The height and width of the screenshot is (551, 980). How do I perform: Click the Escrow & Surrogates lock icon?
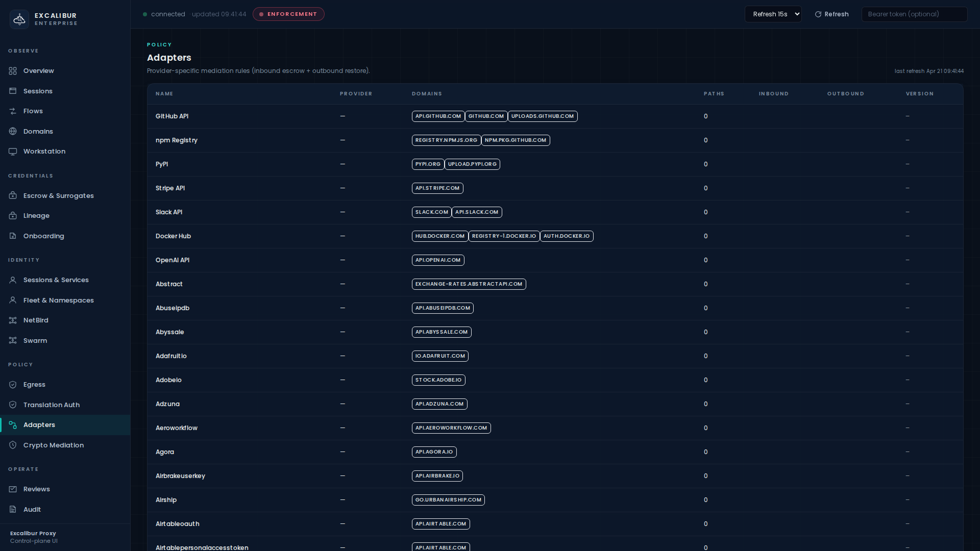tap(13, 196)
